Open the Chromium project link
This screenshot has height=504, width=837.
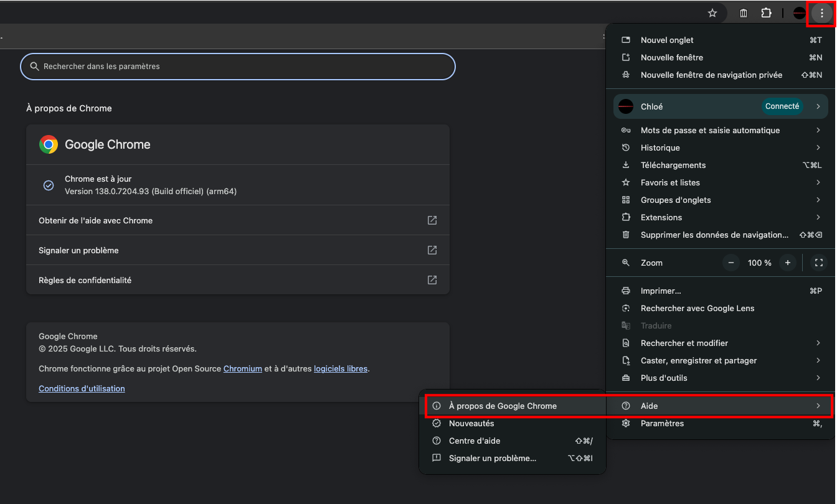coord(242,368)
